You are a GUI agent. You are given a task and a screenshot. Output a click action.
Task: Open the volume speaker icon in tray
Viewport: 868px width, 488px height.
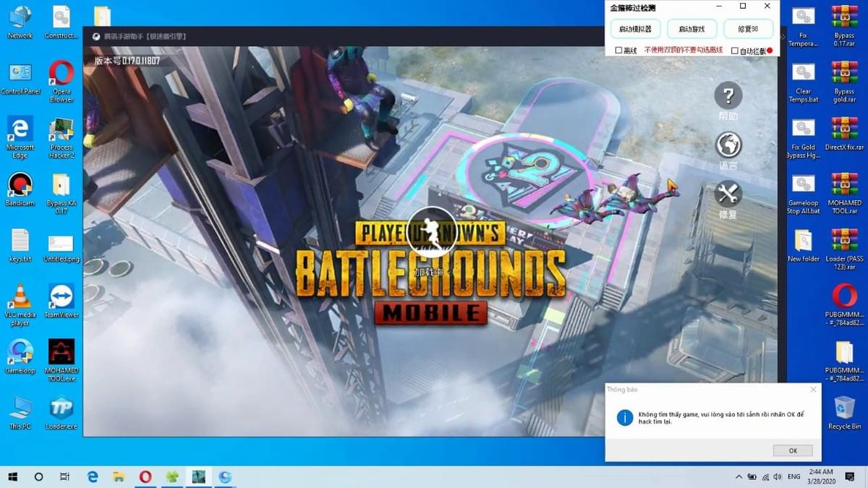pos(777,477)
